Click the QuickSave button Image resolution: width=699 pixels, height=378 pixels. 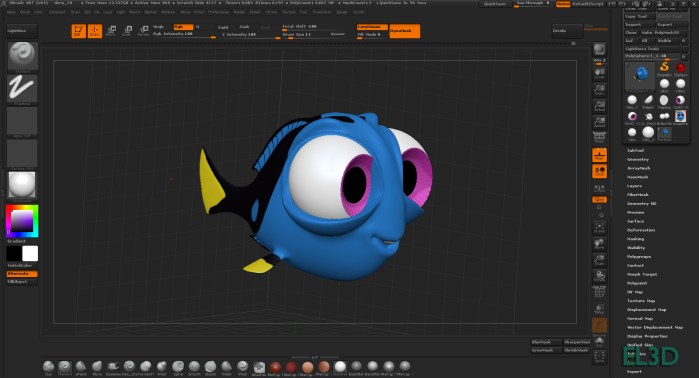pos(495,4)
